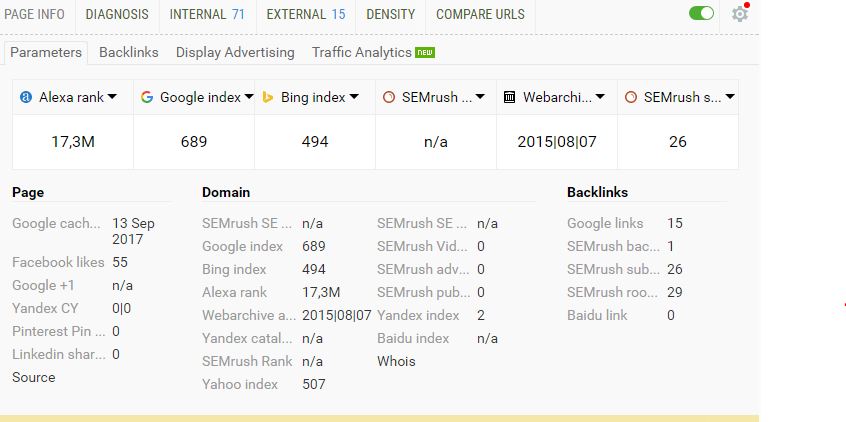Click the Yahoo index value 507

point(313,384)
